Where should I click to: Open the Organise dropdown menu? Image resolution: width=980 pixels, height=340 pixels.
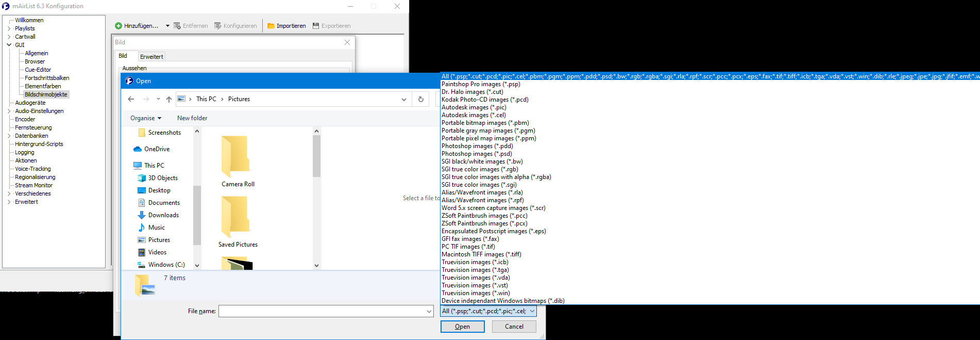[146, 118]
